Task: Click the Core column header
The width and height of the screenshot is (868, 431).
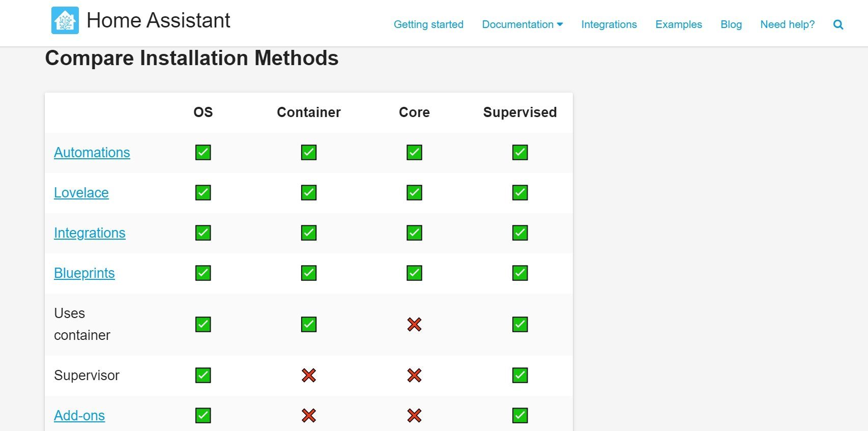Action: point(414,112)
